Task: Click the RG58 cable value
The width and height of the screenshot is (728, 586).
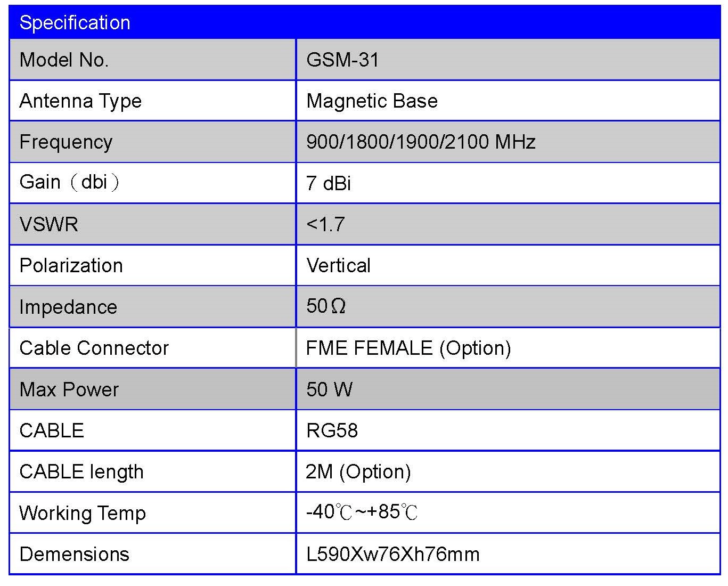Action: (332, 430)
